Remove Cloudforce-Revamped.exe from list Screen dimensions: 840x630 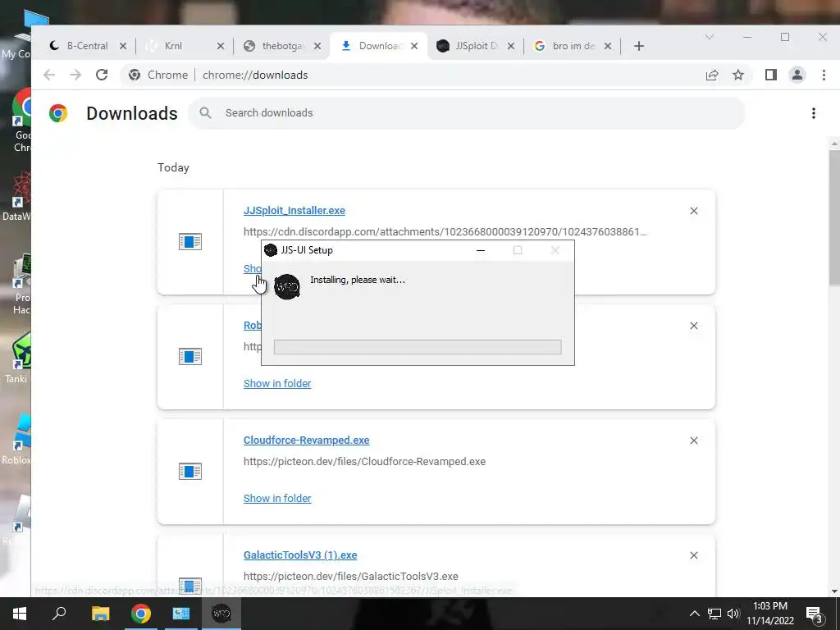tap(694, 441)
